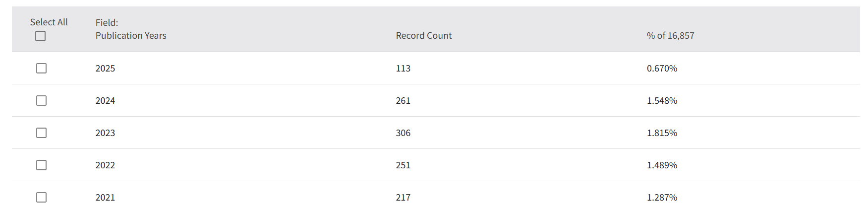The width and height of the screenshot is (868, 211).
Task: Click the 2021 year label
Action: pos(105,198)
